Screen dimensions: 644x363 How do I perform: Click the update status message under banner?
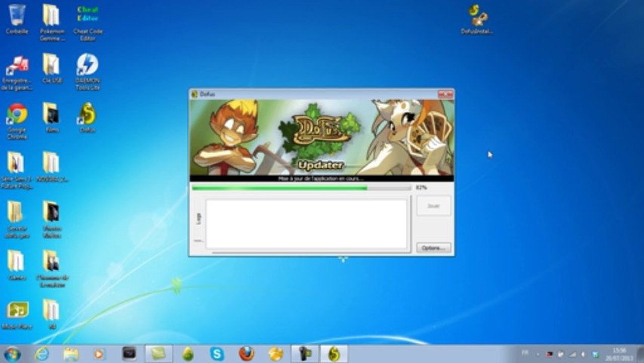[321, 178]
